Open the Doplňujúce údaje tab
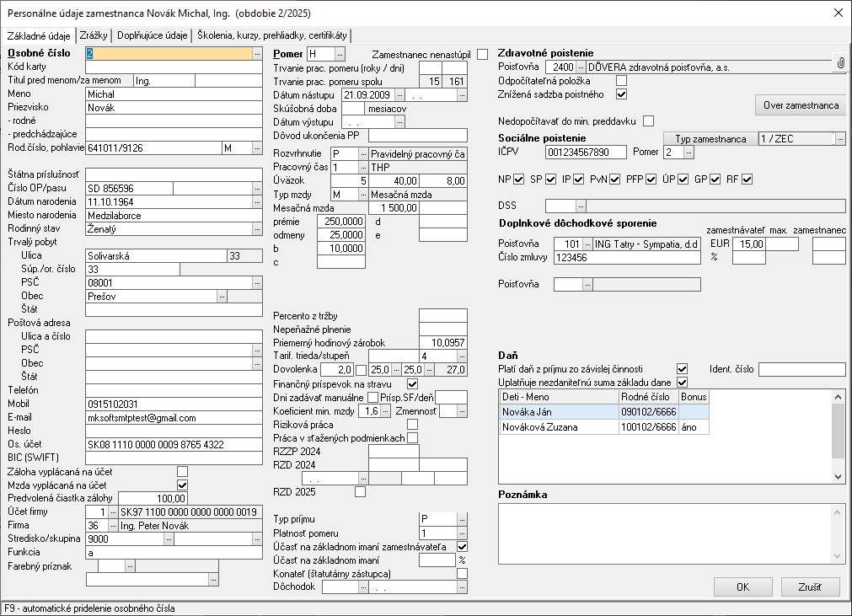Viewport: 852px width, 616px height. (x=153, y=35)
